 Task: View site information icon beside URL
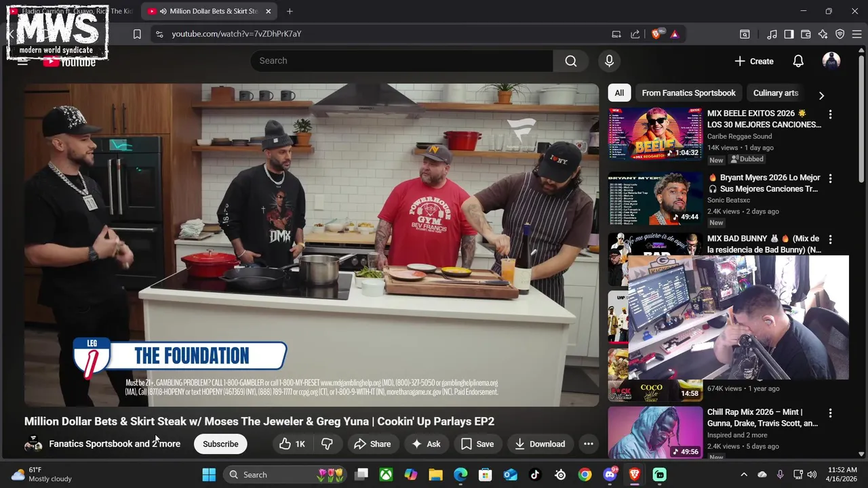[x=159, y=34]
